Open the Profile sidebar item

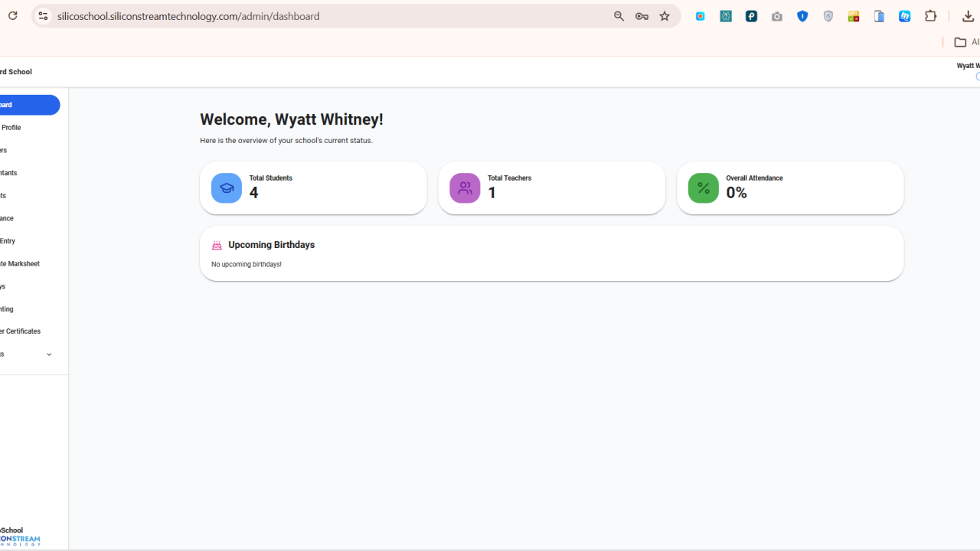coord(29,128)
